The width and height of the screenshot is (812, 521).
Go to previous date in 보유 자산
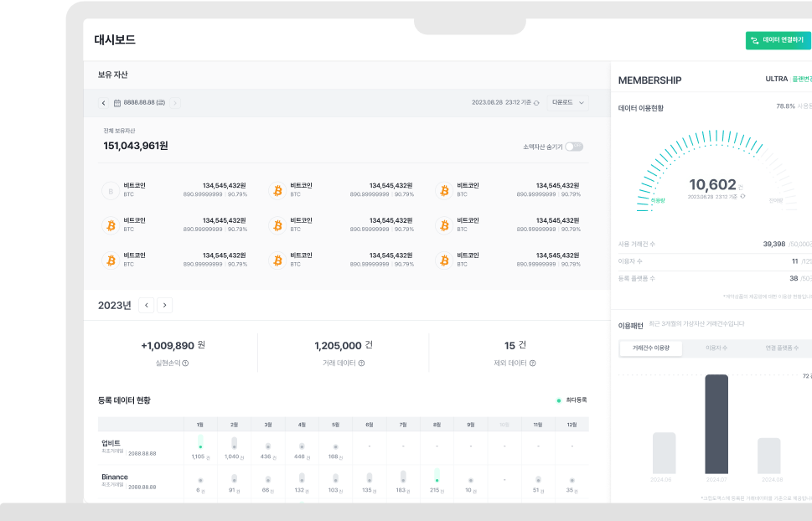pos(104,103)
